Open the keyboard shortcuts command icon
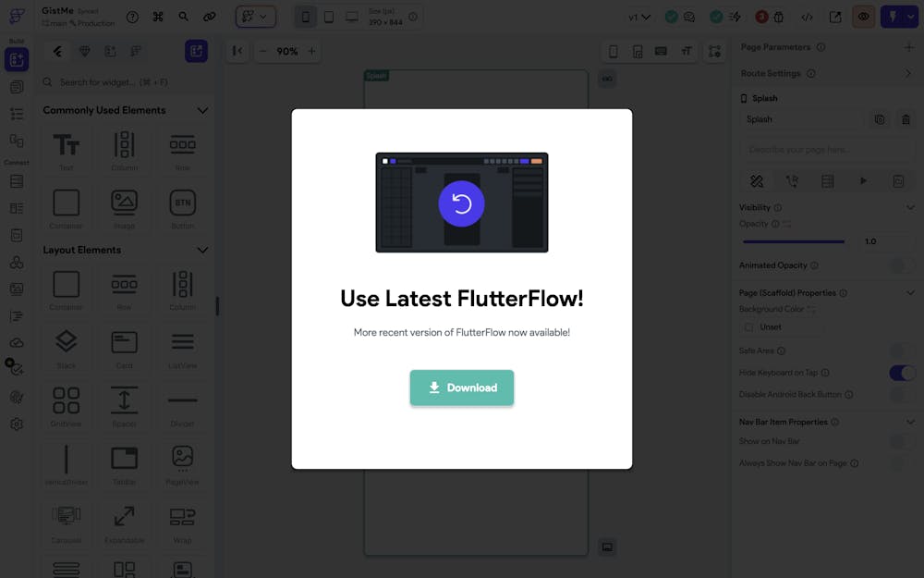This screenshot has height=578, width=924. click(158, 17)
